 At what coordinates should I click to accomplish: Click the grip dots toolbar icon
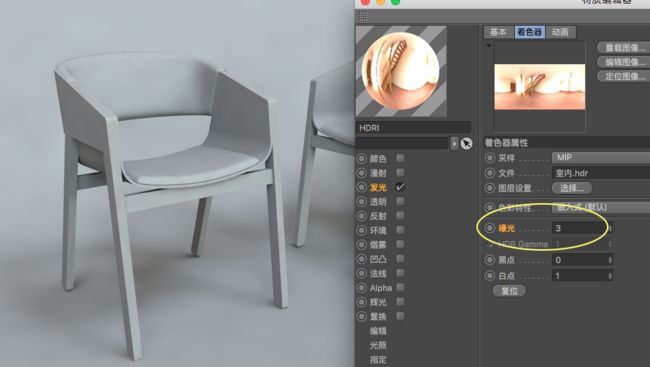(x=363, y=16)
